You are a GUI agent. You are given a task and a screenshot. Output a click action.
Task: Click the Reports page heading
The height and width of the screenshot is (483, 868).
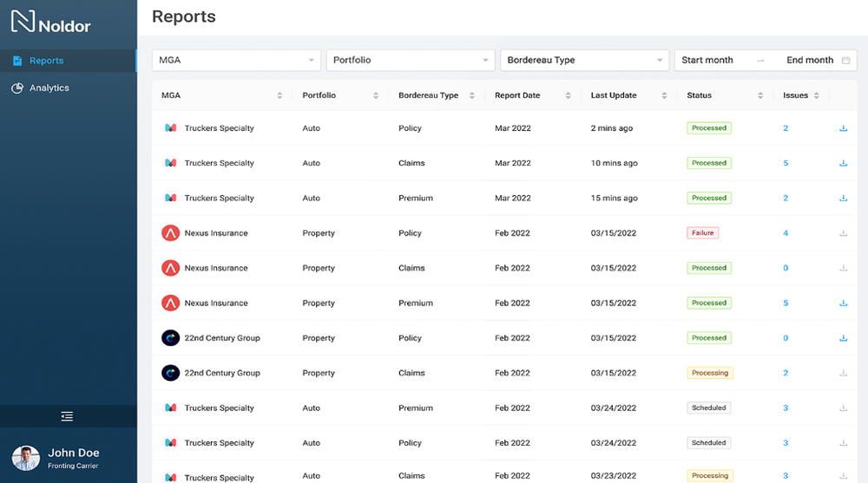pyautogui.click(x=184, y=16)
